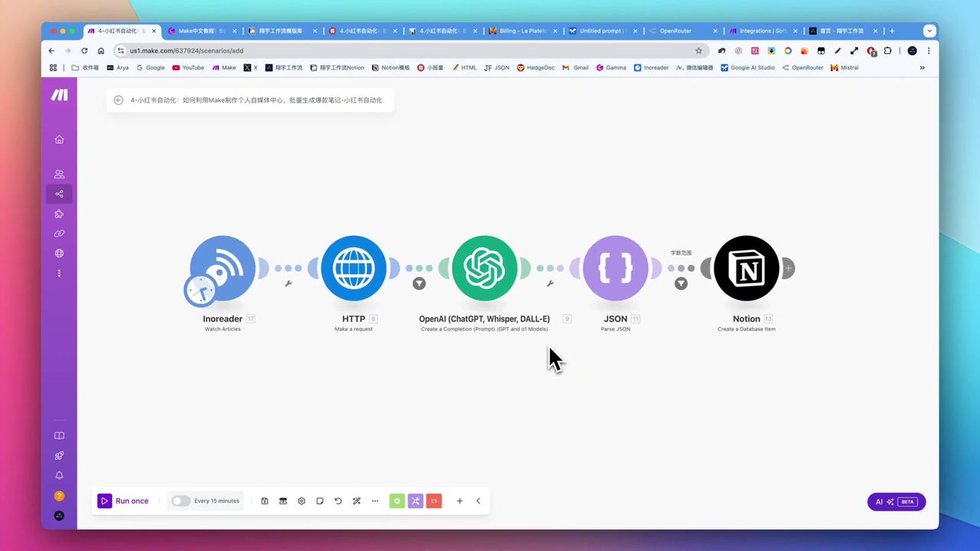
Task: Open Connections link icon in sidebar
Action: (59, 233)
